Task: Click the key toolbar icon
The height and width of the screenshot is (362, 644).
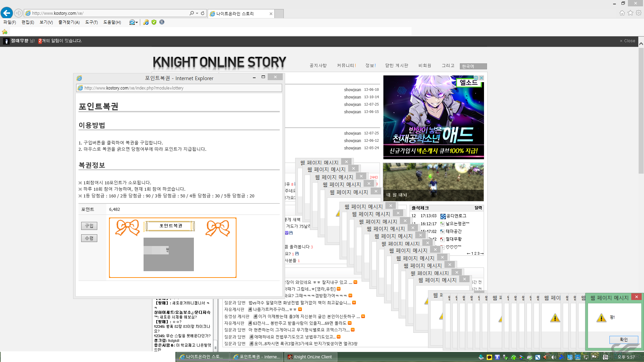Action: 146,22
